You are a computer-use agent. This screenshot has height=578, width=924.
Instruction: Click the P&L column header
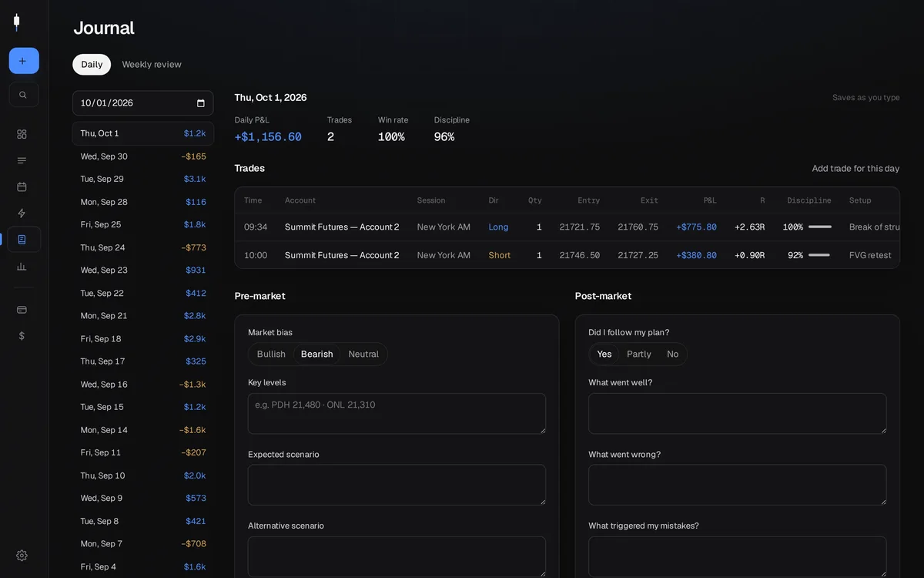(709, 200)
